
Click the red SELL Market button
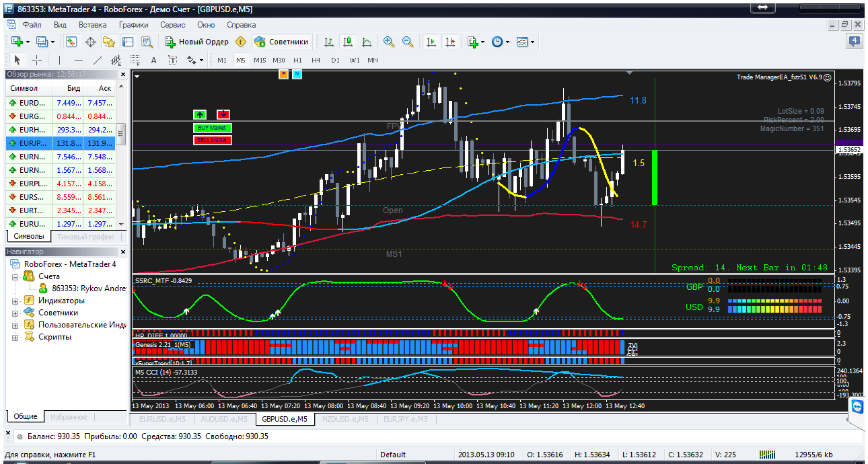point(212,140)
